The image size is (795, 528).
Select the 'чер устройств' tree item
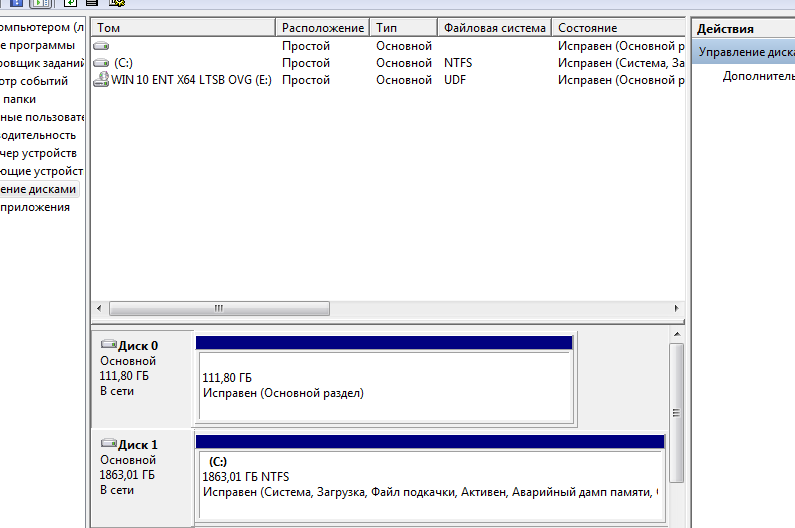coord(38,153)
